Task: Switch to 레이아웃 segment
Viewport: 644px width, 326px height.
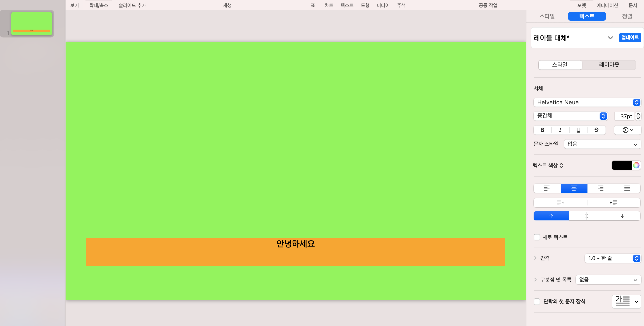Action: point(609,65)
